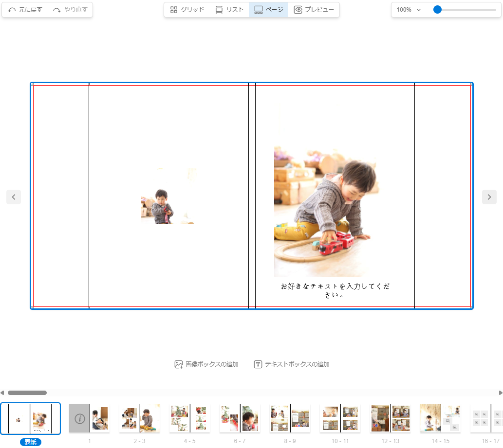
Task: Open the pages 8 - 9 thumbnail
Action: click(x=290, y=418)
